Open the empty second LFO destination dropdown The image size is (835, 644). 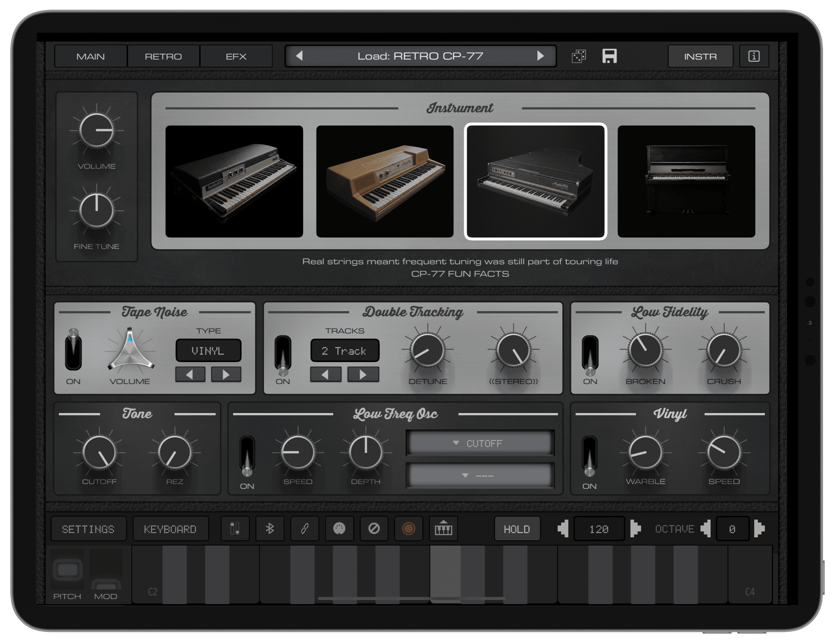click(x=480, y=476)
